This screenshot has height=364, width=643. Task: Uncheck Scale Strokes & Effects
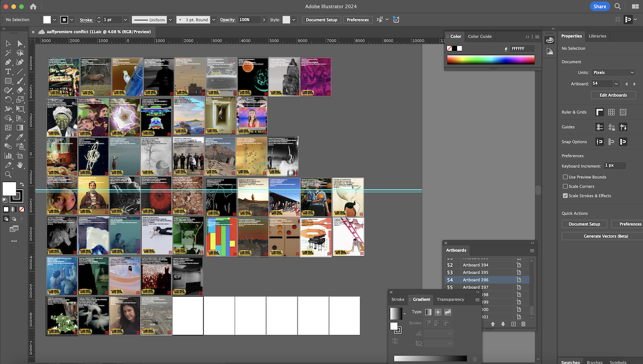[x=565, y=195]
